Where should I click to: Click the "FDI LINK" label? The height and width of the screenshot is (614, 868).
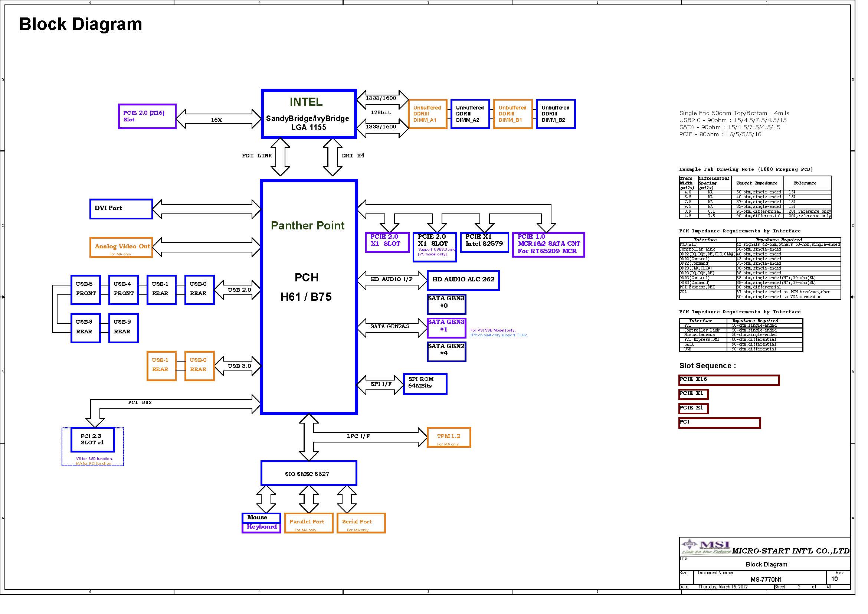(x=257, y=156)
